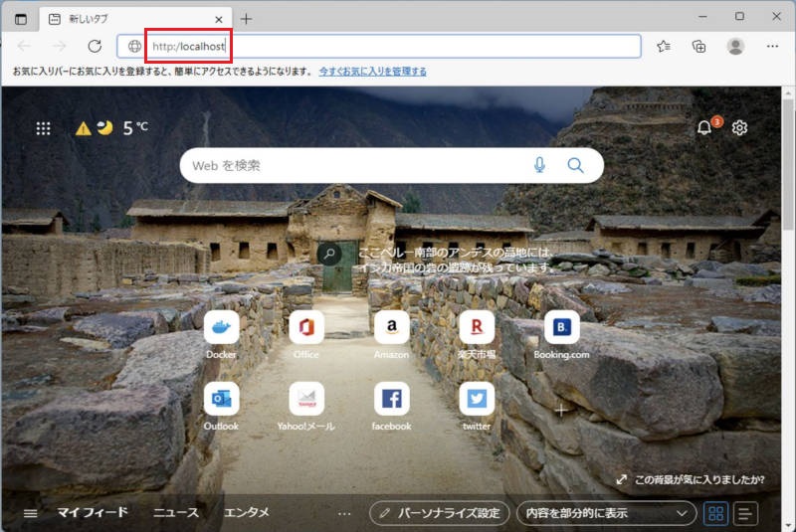Select the ニュース feed tab
796x532 pixels.
coord(176,513)
